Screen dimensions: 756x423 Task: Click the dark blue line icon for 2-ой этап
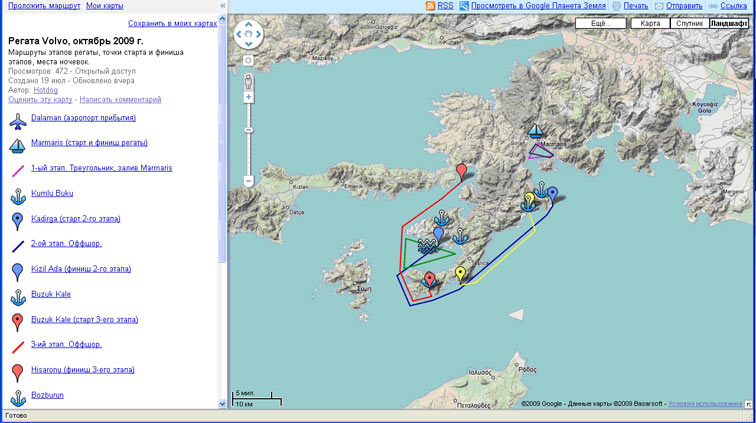[18, 246]
